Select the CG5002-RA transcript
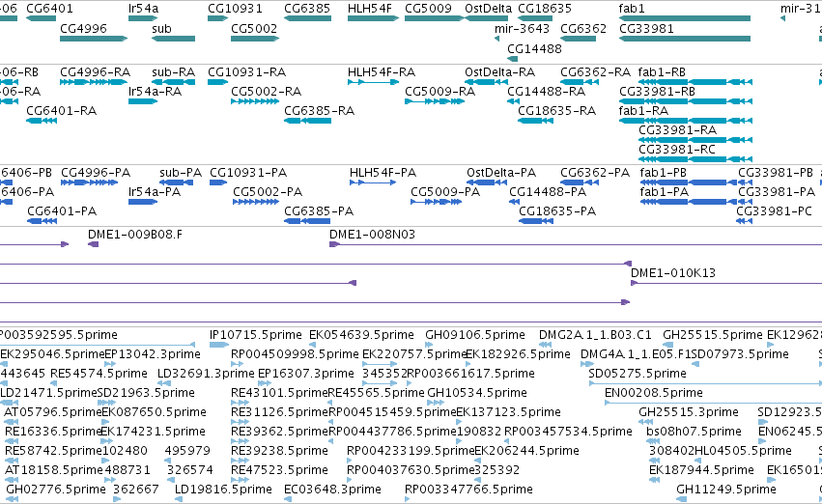822x504 pixels. [255, 101]
